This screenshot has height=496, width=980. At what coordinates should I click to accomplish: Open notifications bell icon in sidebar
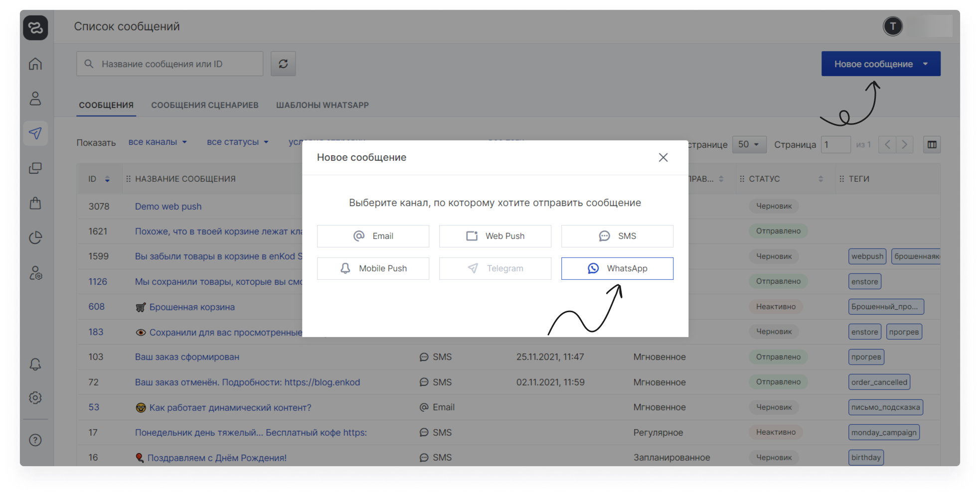point(35,364)
